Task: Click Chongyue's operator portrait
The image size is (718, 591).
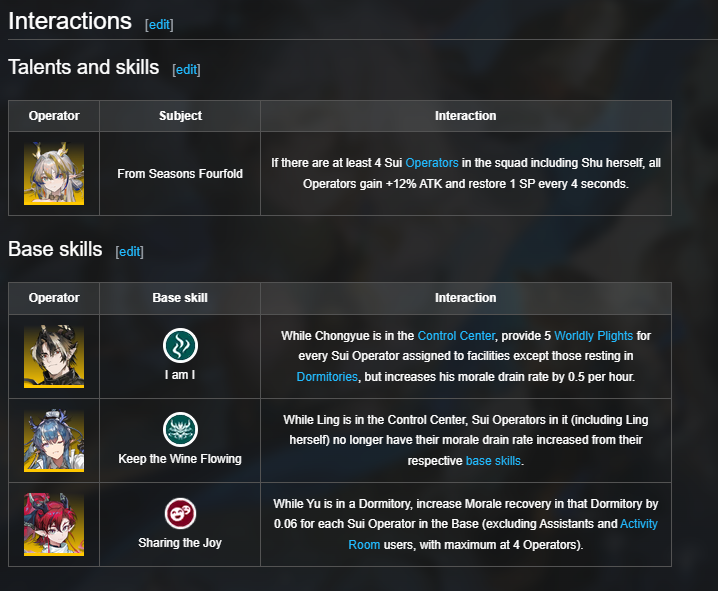Action: (x=54, y=356)
